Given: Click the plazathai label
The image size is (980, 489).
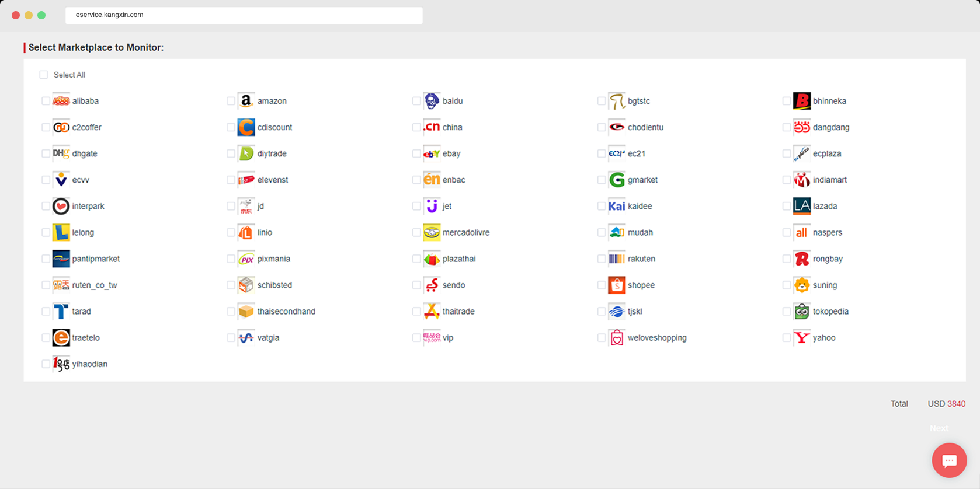Looking at the screenshot, I should [459, 259].
